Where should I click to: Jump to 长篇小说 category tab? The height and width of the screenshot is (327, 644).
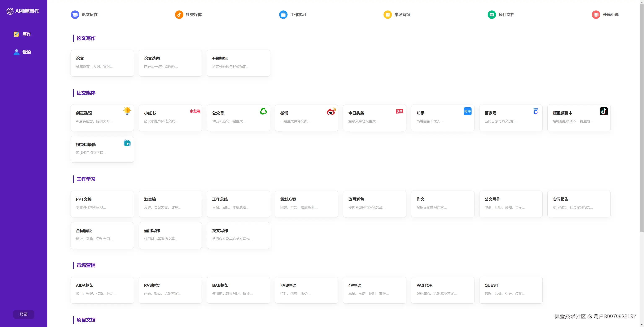610,14
